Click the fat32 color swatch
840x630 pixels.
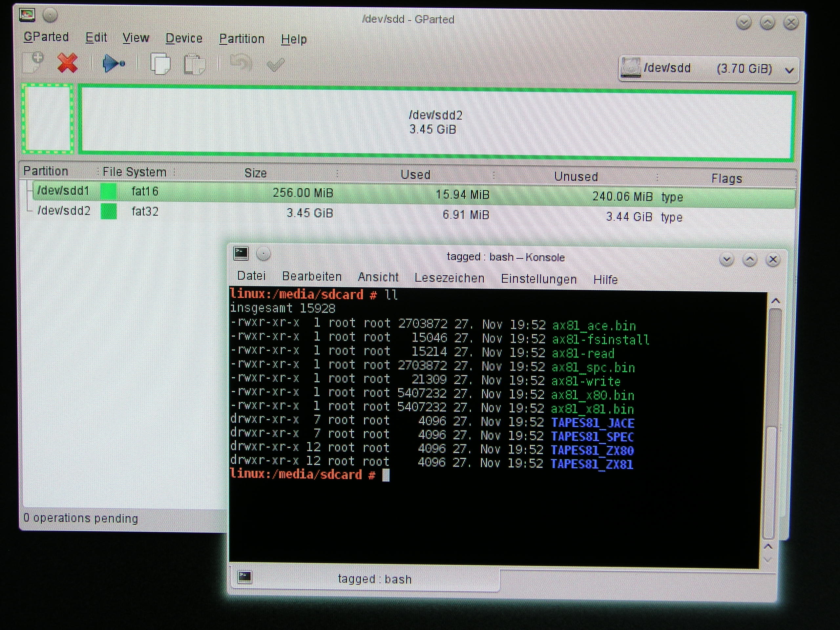coord(109,212)
